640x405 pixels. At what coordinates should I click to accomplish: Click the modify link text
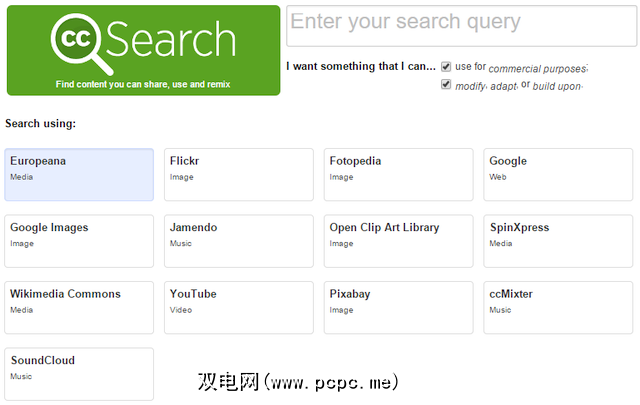(470, 86)
